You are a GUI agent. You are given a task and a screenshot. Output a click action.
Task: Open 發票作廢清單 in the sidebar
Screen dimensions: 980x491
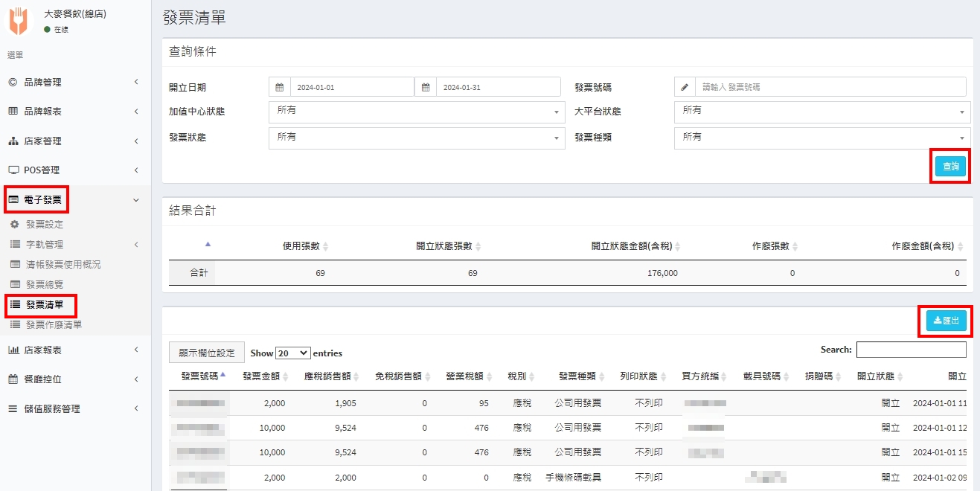[x=54, y=324]
